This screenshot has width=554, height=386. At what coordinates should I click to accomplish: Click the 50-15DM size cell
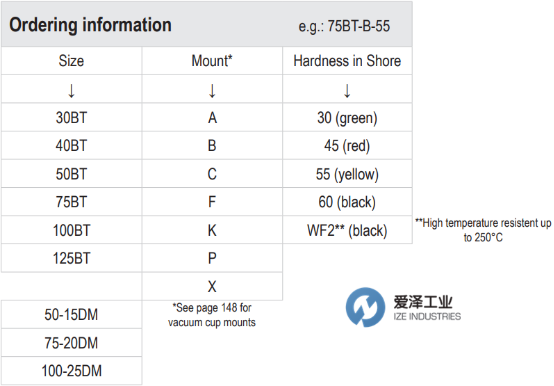coord(71,314)
